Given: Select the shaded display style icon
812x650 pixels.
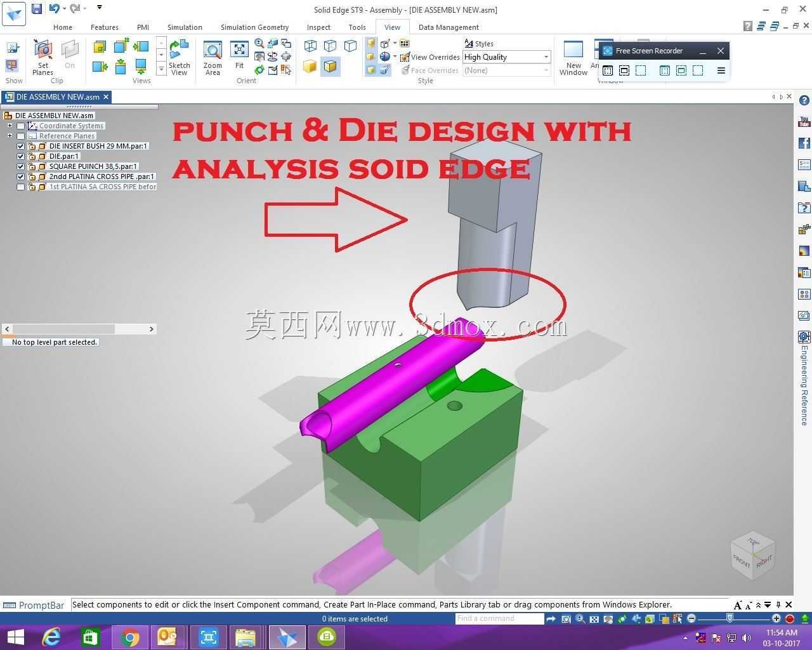Looking at the screenshot, I should pyautogui.click(x=310, y=66).
